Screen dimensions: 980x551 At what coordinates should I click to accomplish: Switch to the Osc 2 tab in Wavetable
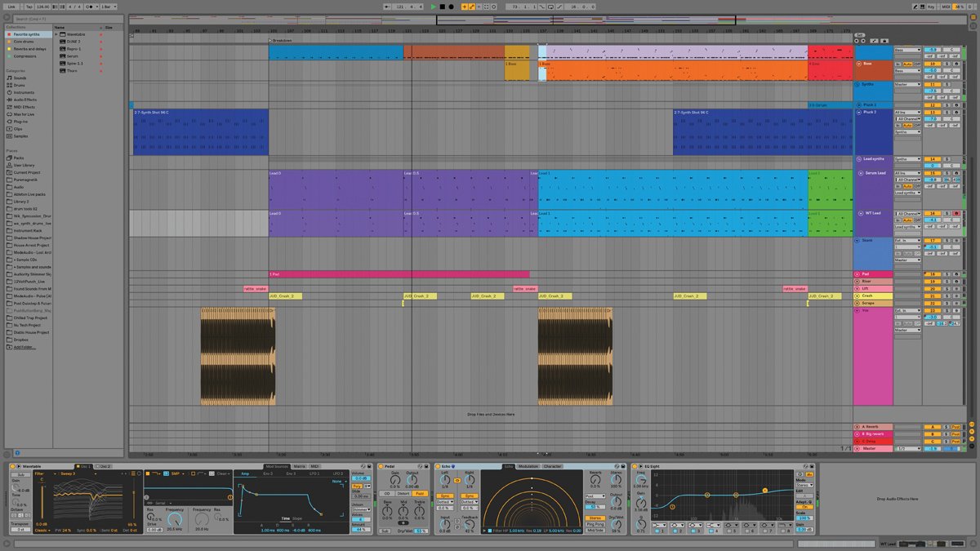[105, 467]
